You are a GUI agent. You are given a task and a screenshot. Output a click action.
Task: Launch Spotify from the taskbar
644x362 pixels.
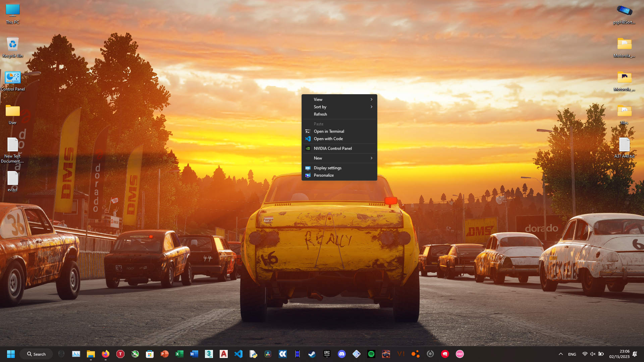(x=371, y=354)
